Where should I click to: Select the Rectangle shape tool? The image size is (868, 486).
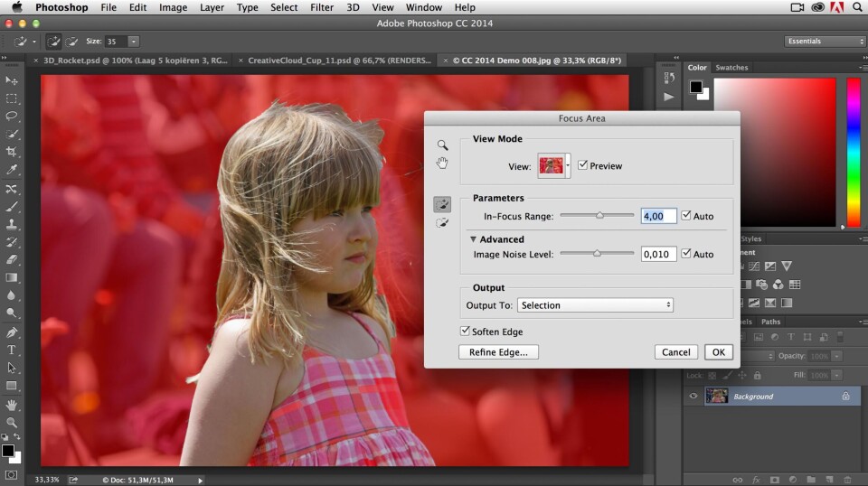point(11,386)
